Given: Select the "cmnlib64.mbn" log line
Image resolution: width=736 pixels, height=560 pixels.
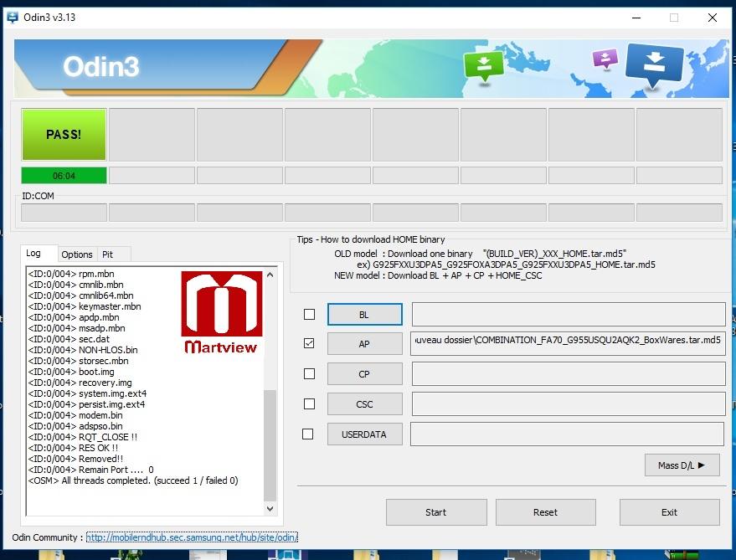Looking at the screenshot, I should pos(80,295).
